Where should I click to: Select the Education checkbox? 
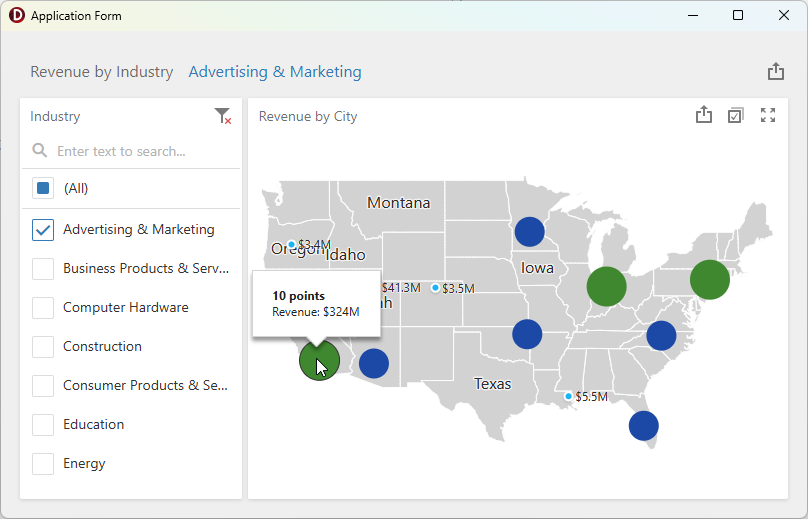43,425
